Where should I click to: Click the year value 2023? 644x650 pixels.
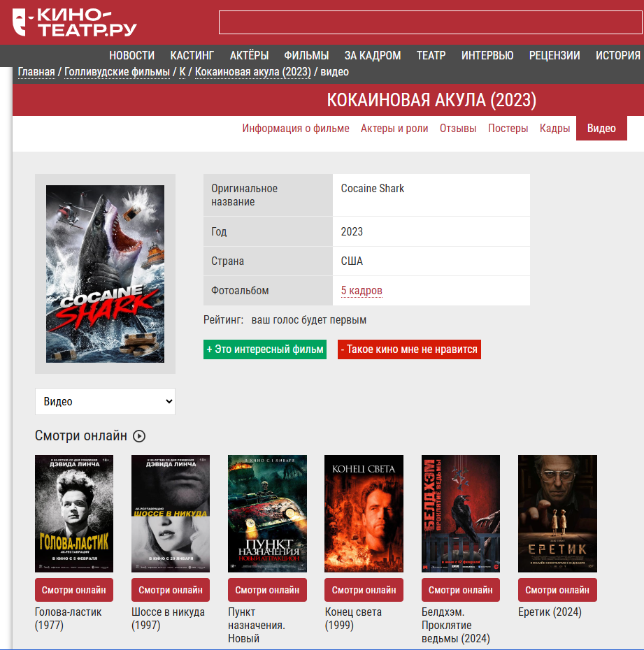tap(352, 232)
